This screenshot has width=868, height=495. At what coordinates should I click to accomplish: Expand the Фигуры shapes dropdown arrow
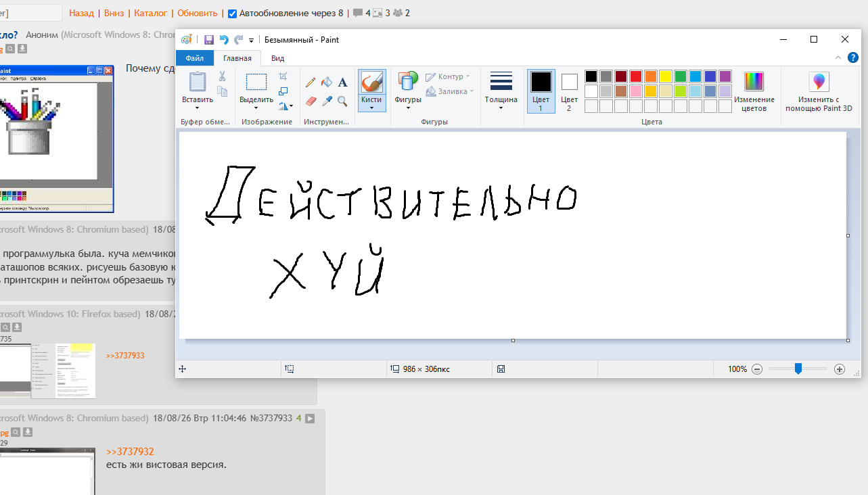(x=407, y=108)
